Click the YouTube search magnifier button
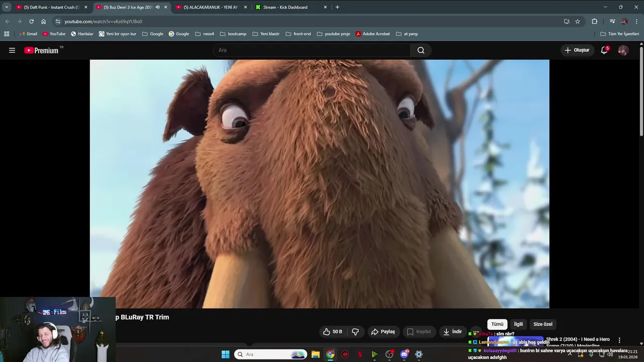The height and width of the screenshot is (362, 644). point(421,50)
